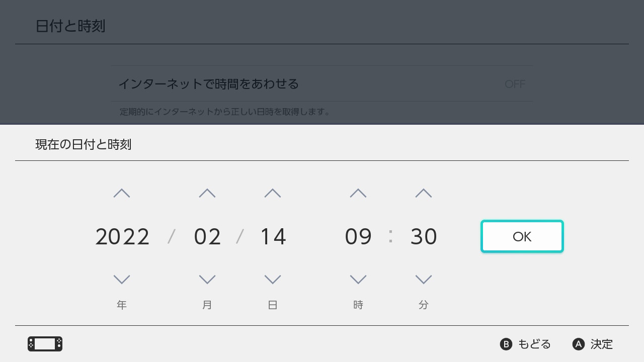Decrease the year with down arrow
This screenshot has width=644, height=362.
tap(121, 280)
